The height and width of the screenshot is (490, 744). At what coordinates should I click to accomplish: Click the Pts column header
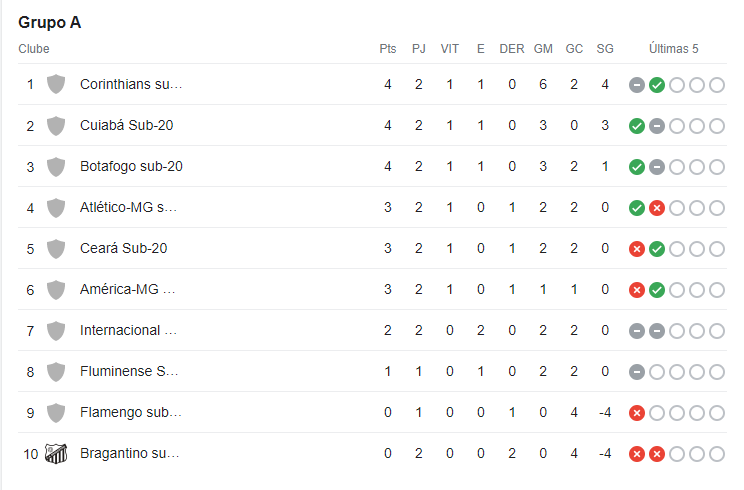388,49
